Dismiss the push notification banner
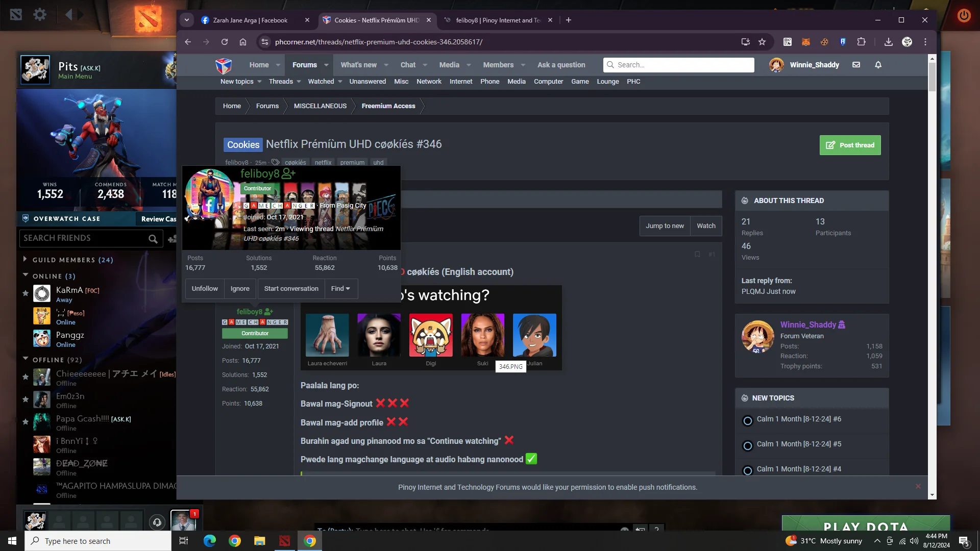Viewport: 980px width, 551px height. point(918,486)
